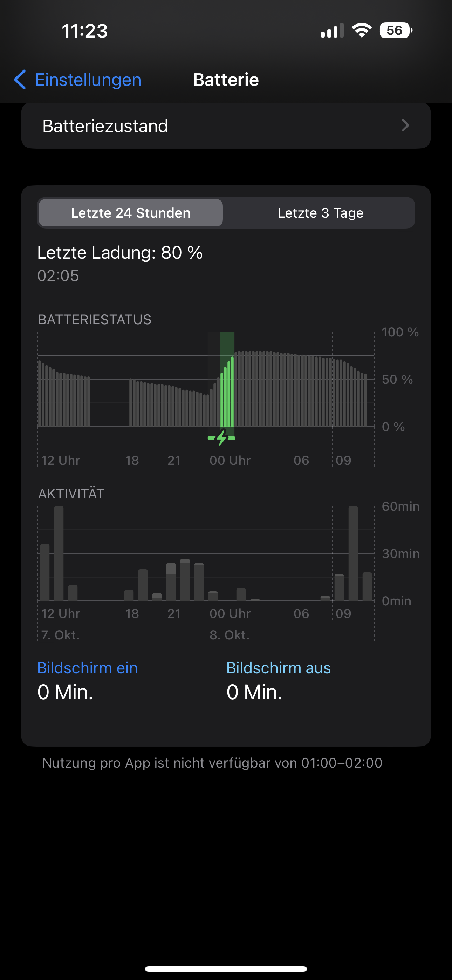
Task: Tap the green charging bolt icon
Action: [x=222, y=437]
